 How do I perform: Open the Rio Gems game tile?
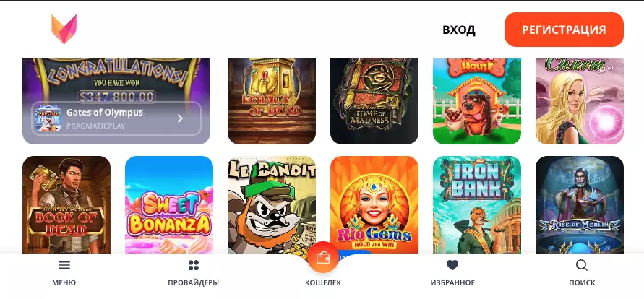click(374, 204)
